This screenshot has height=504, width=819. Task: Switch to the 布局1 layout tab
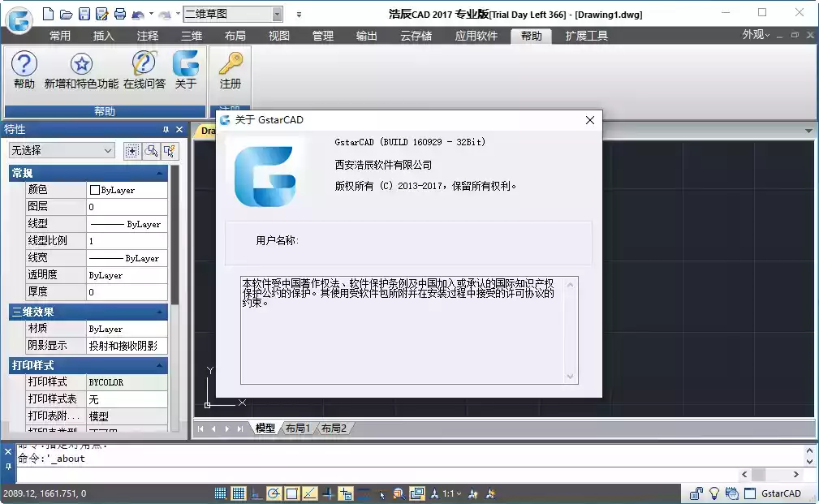pos(298,429)
